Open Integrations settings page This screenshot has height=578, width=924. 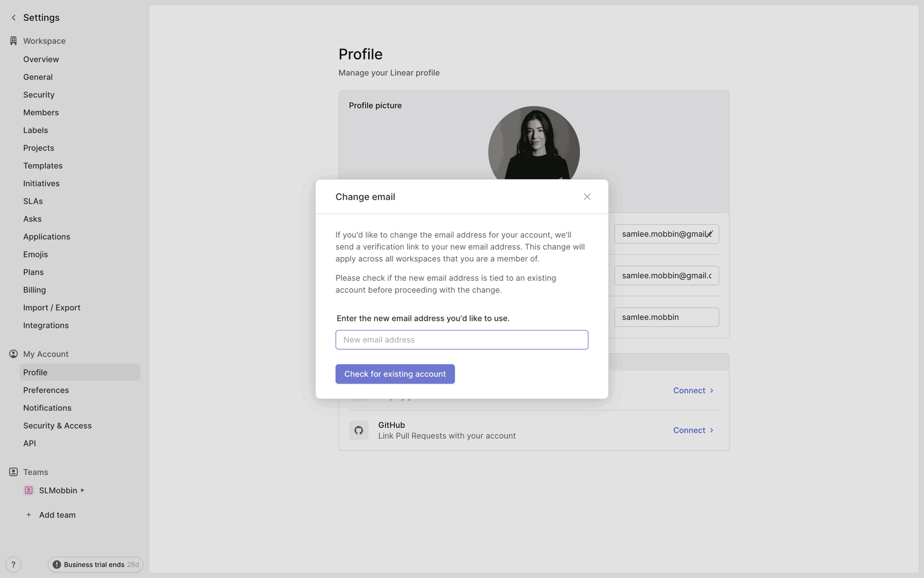tap(46, 326)
